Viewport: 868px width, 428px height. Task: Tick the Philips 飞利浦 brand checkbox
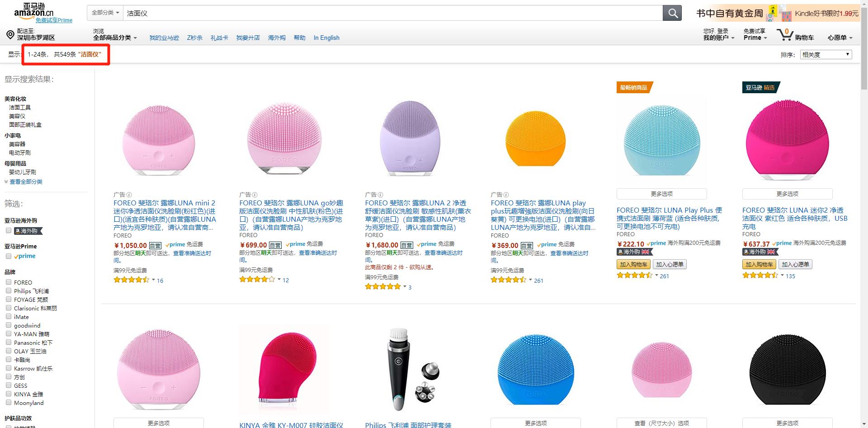[x=8, y=290]
